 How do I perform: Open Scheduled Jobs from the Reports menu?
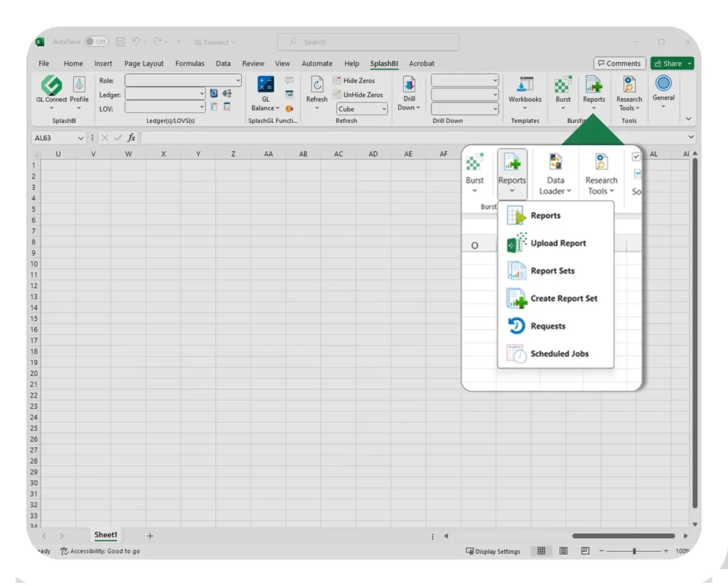pyautogui.click(x=559, y=353)
